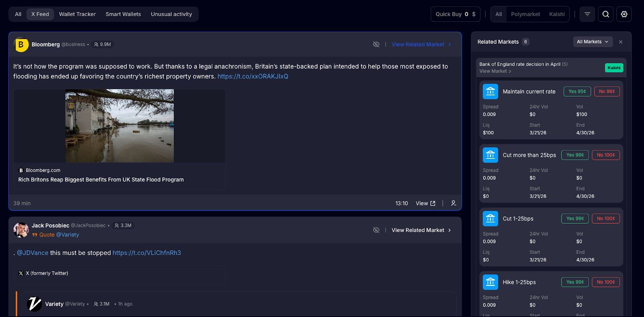Switch to the Wallet Tracker tab
This screenshot has height=317, width=644.
[x=77, y=14]
